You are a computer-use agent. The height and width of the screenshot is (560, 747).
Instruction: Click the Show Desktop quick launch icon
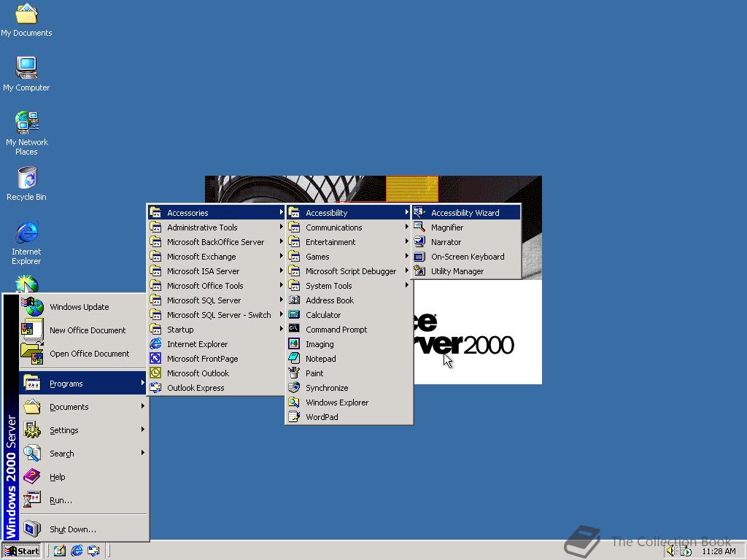(x=59, y=551)
